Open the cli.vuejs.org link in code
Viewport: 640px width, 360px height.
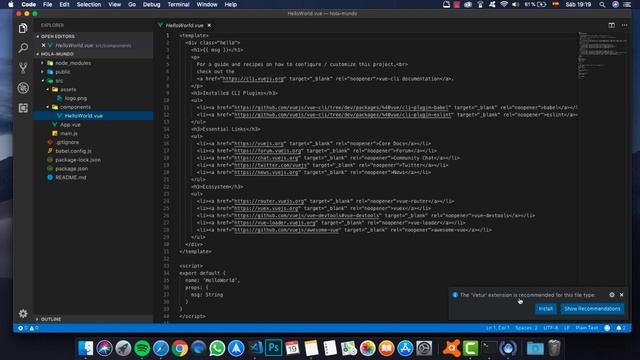[253, 79]
